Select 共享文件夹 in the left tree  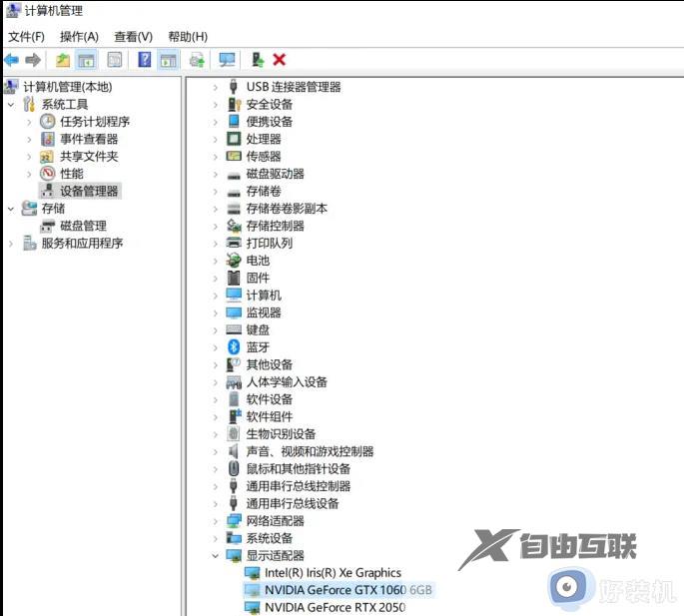[x=89, y=156]
